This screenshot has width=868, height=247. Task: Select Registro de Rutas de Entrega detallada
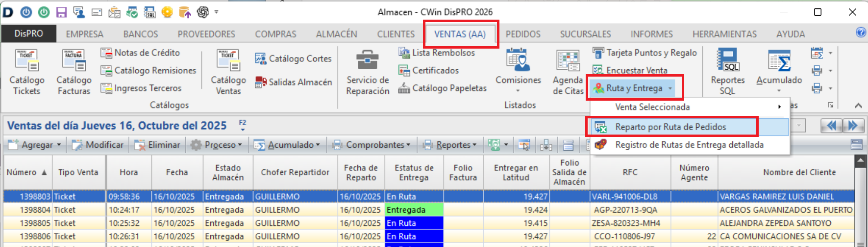coord(690,145)
